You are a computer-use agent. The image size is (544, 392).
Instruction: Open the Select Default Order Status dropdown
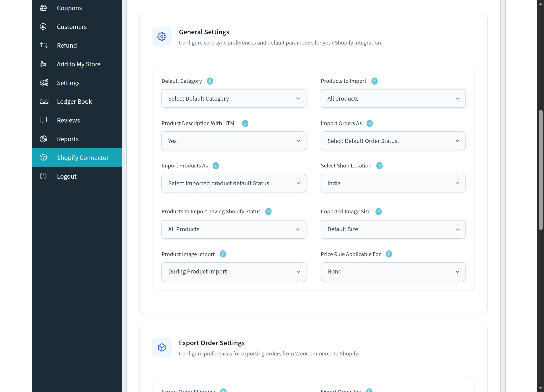coord(393,141)
